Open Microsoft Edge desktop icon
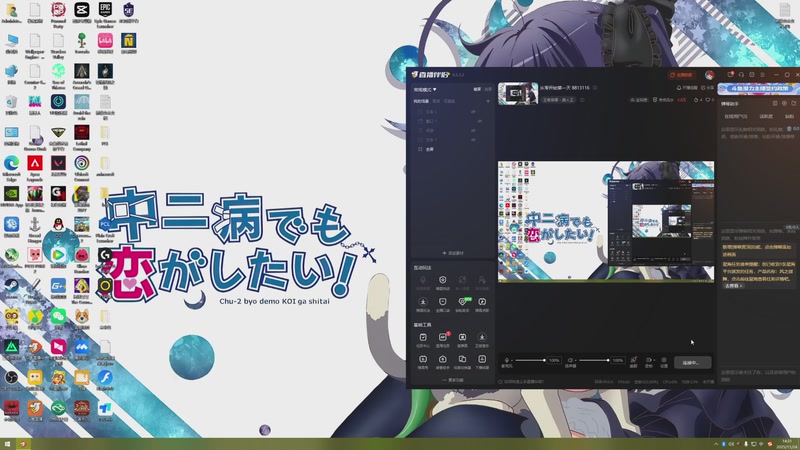Viewport: 800px width, 450px height. [x=11, y=168]
